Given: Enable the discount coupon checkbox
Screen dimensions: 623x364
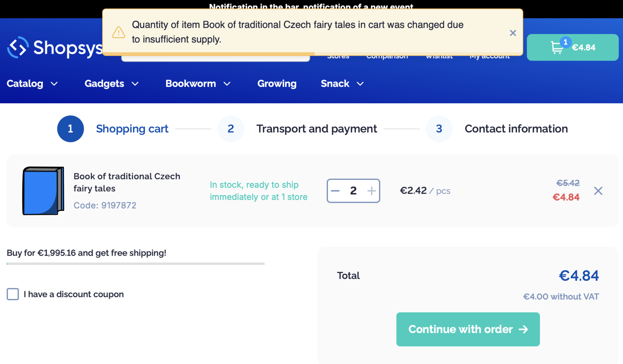Looking at the screenshot, I should pos(13,294).
